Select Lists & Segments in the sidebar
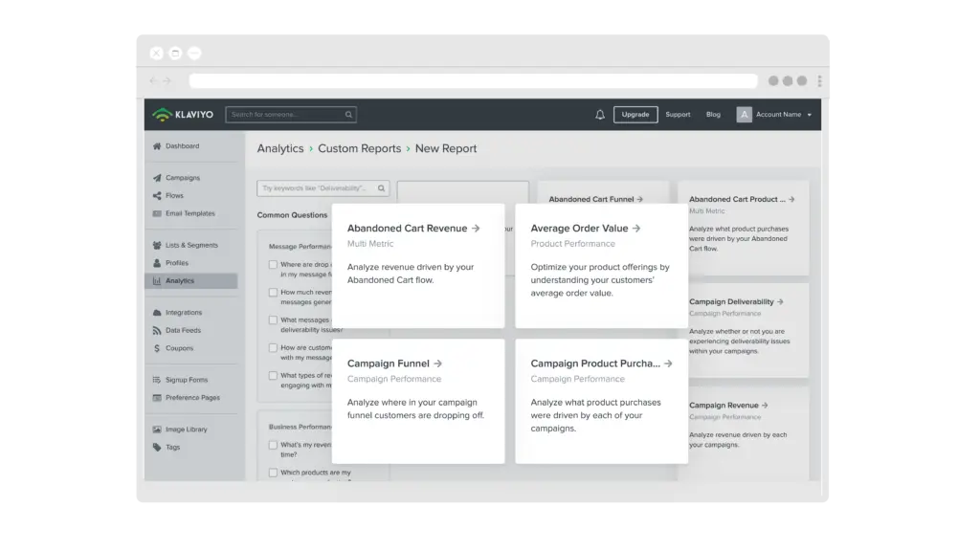The image size is (980, 551). pos(193,244)
